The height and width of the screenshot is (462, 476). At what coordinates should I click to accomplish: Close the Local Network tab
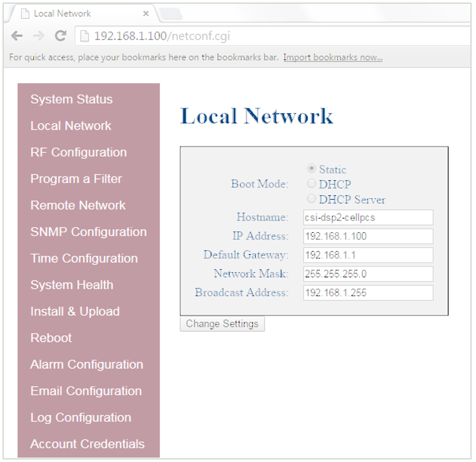click(x=146, y=14)
